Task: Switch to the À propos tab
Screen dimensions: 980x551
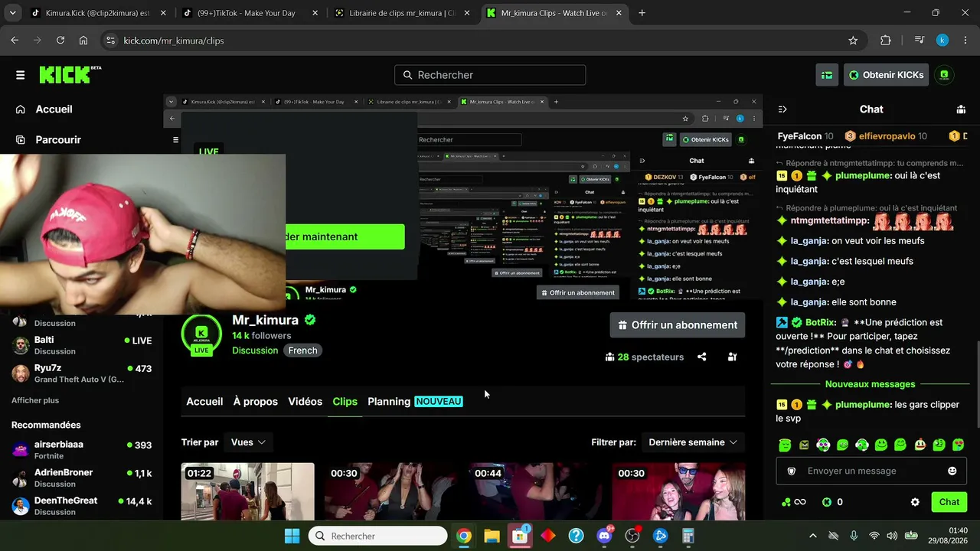Action: pos(256,402)
